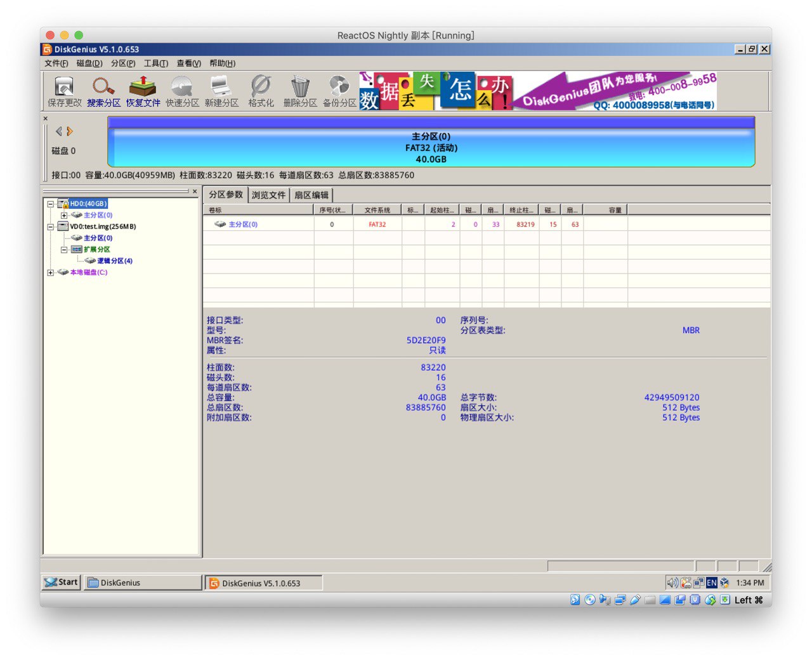Select 扩展分区 in the disk tree

[x=96, y=249]
